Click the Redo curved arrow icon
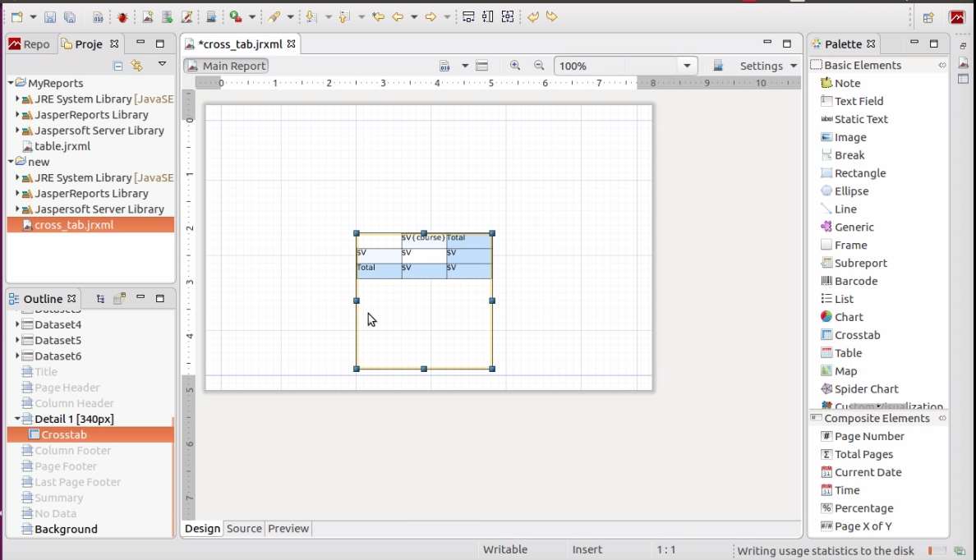This screenshot has height=560, width=976. (551, 16)
